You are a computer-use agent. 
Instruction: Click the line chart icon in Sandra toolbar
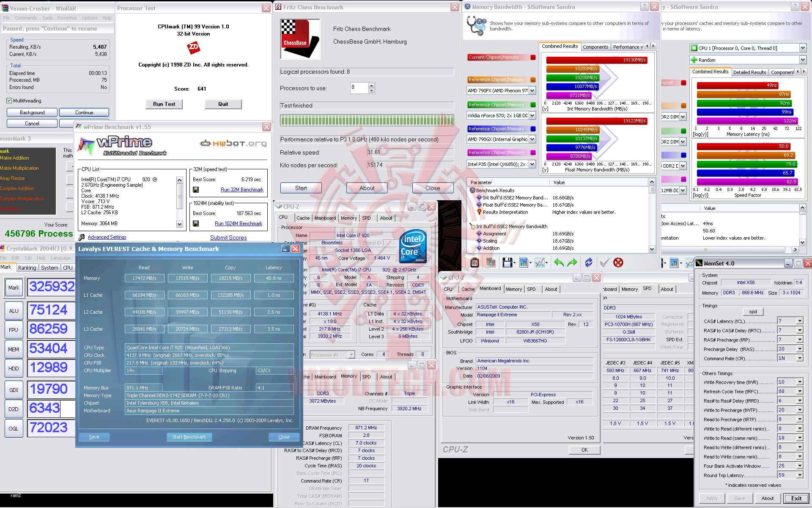coord(539,263)
